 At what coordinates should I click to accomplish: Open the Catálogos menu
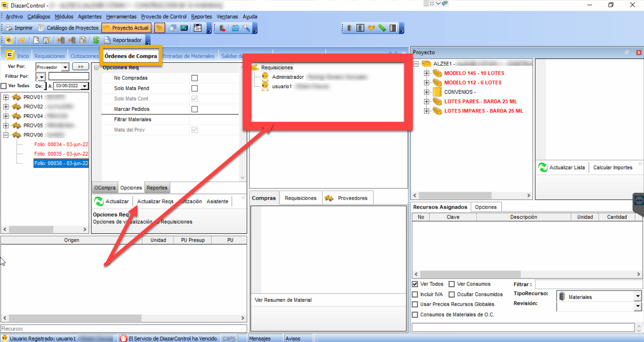click(39, 17)
